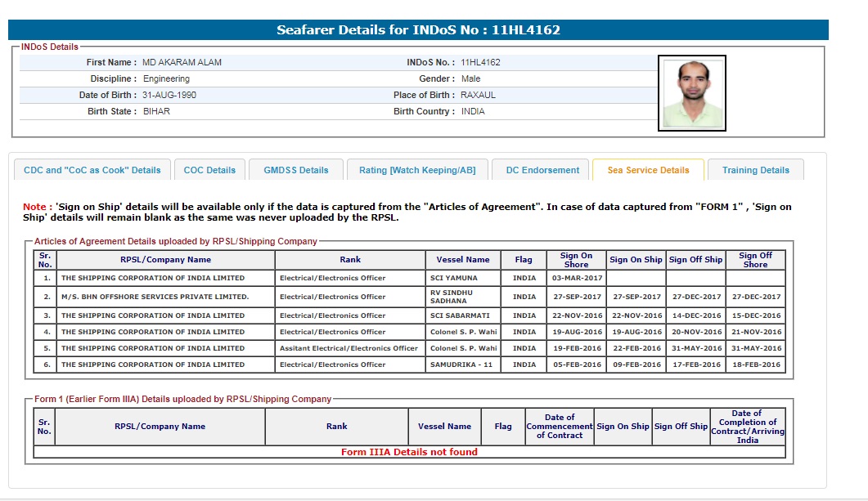The image size is (868, 501).
Task: Open the Rating [Watch Keeping/AB] tab
Action: tap(417, 170)
